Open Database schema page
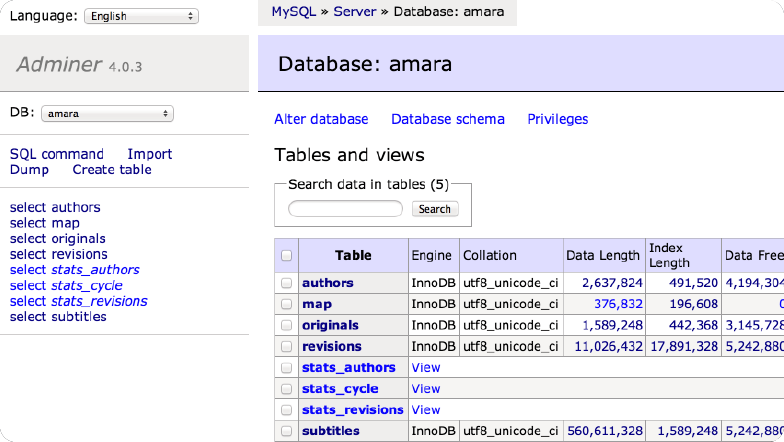Screen dimensions: 784x442 pyautogui.click(x=447, y=119)
